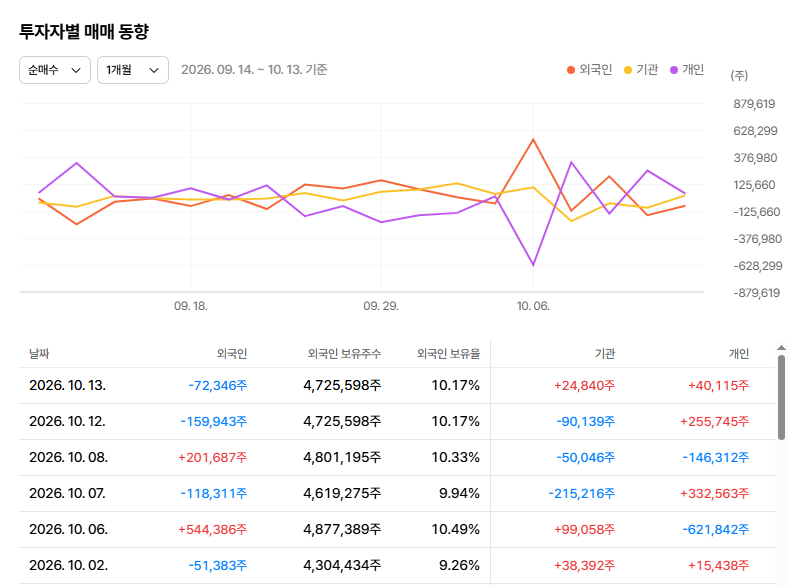The height and width of the screenshot is (586, 808).
Task: Click the 날짜 column header
Action: point(39,354)
